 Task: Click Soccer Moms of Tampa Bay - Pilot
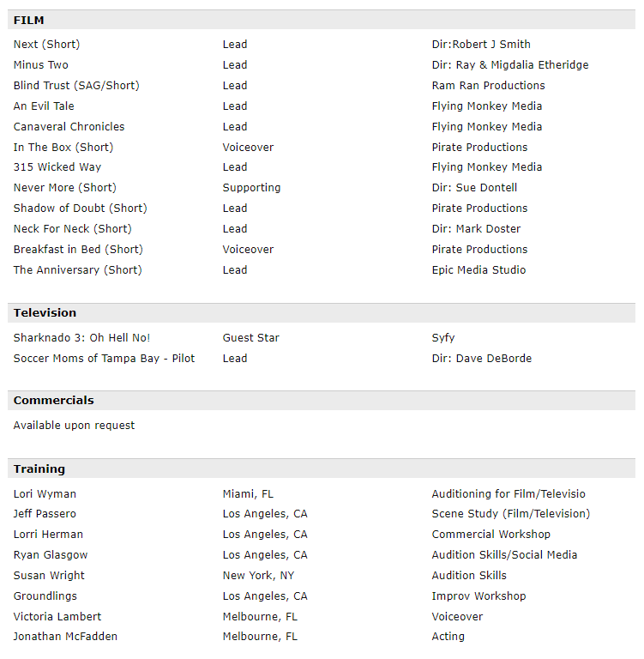104,358
